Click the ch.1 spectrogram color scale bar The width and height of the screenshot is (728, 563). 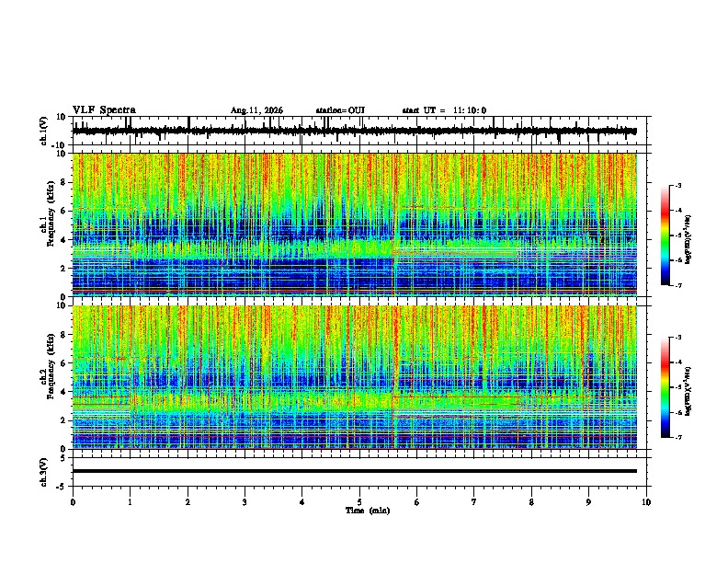coord(665,236)
